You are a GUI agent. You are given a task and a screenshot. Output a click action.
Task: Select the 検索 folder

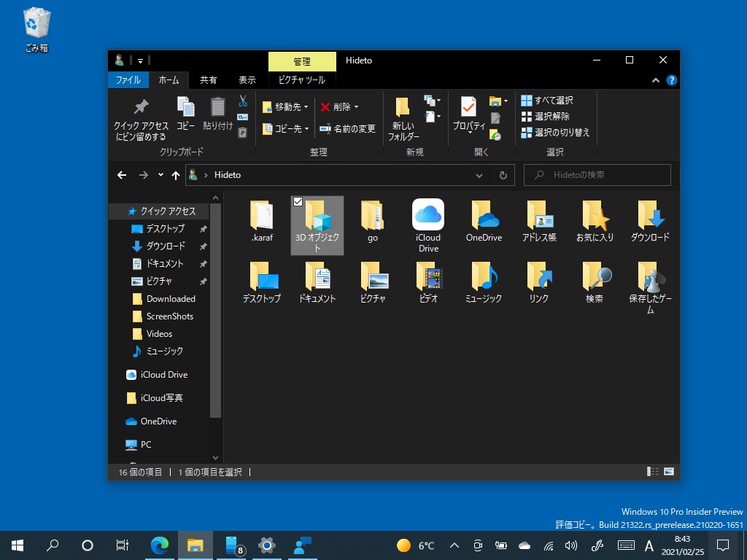[x=595, y=282]
